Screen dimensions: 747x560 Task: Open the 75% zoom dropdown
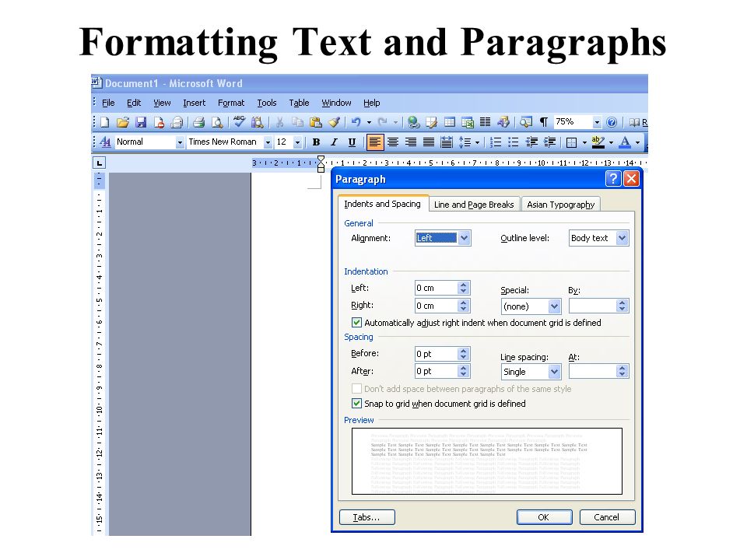pyautogui.click(x=597, y=122)
